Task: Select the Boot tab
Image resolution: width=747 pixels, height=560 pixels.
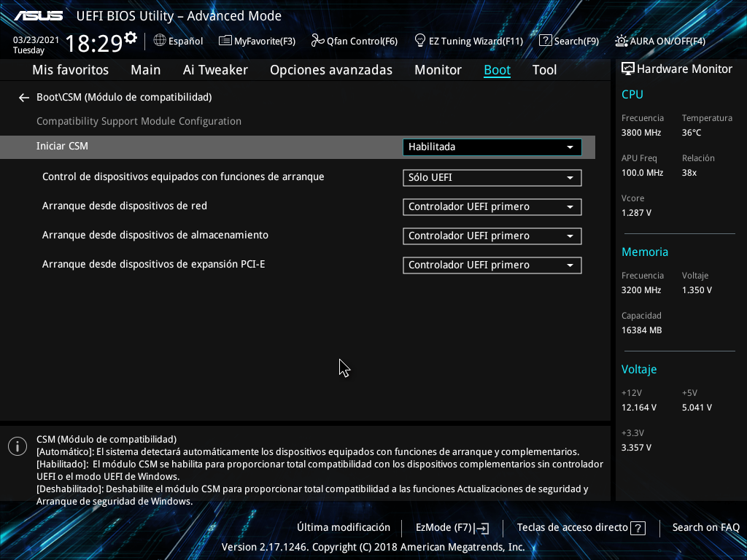Action: pos(497,70)
